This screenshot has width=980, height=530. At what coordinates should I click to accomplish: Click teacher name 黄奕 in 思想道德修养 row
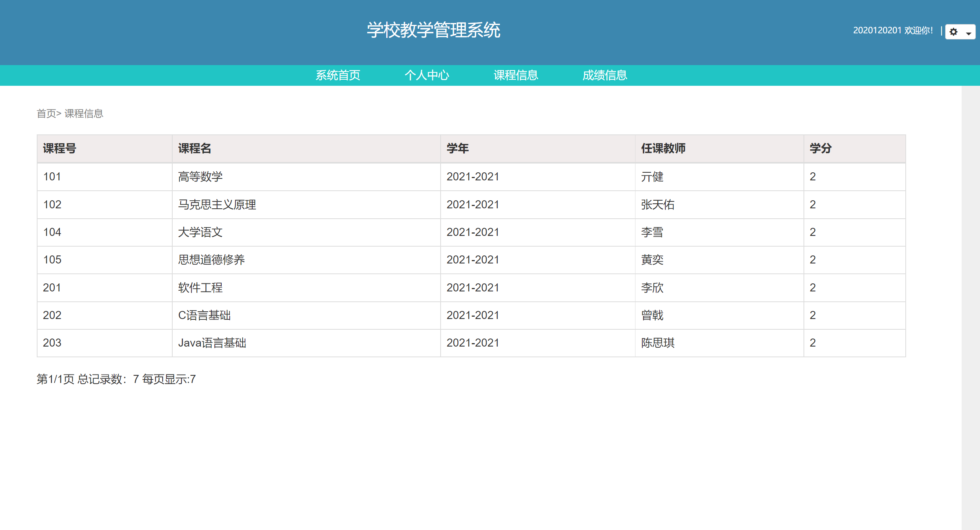coord(652,260)
